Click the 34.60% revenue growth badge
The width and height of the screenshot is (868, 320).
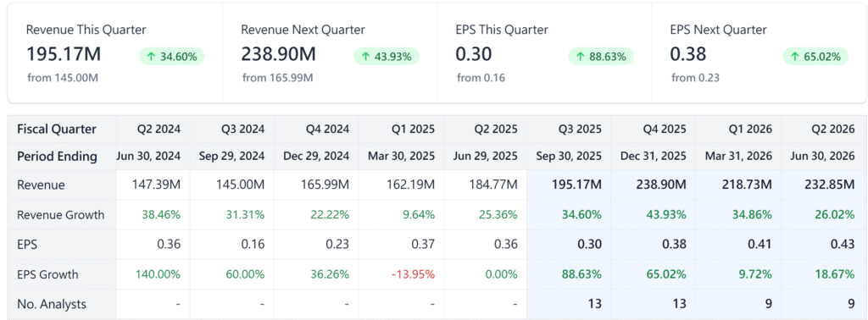click(x=171, y=57)
